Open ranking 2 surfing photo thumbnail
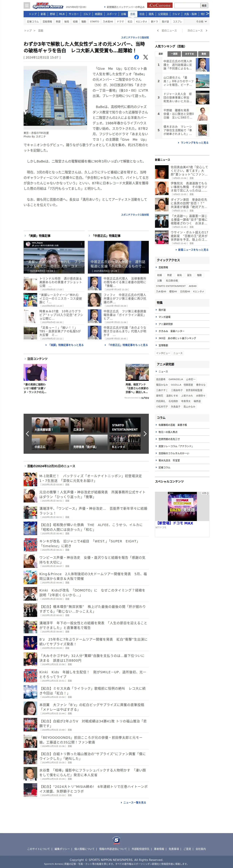The image size is (233, 868). 202,81
